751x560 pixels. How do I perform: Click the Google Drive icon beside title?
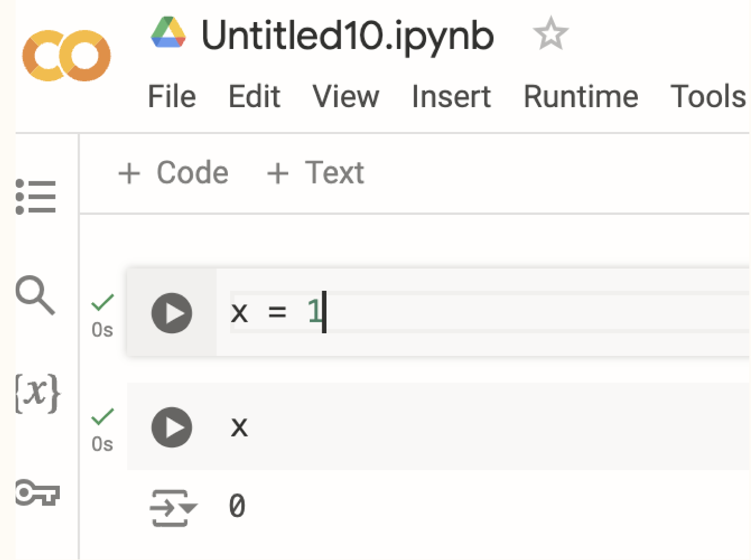(x=168, y=33)
